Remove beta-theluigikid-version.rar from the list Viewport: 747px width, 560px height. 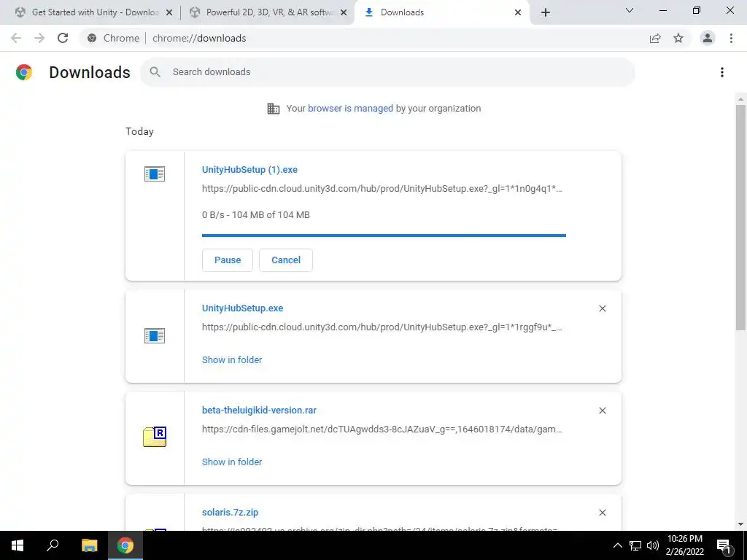click(602, 411)
